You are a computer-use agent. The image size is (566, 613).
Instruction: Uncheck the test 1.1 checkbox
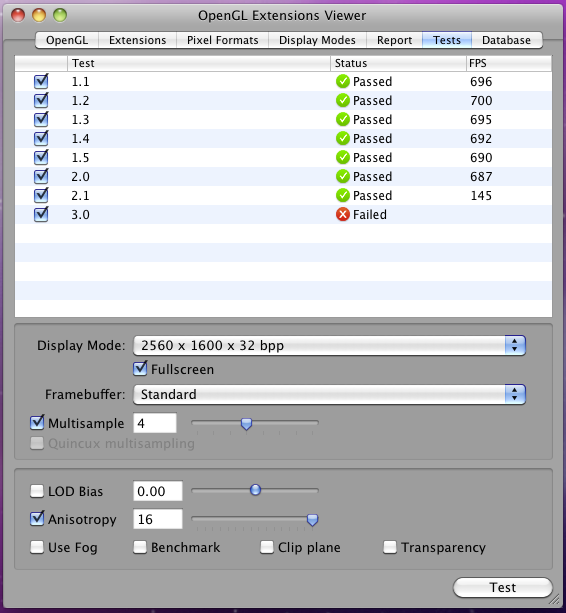click(41, 81)
